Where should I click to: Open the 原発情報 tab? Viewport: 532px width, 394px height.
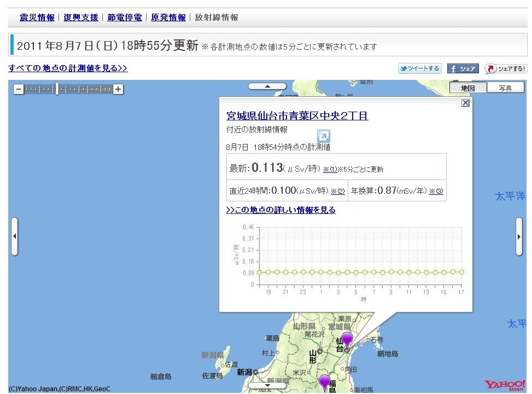point(168,18)
